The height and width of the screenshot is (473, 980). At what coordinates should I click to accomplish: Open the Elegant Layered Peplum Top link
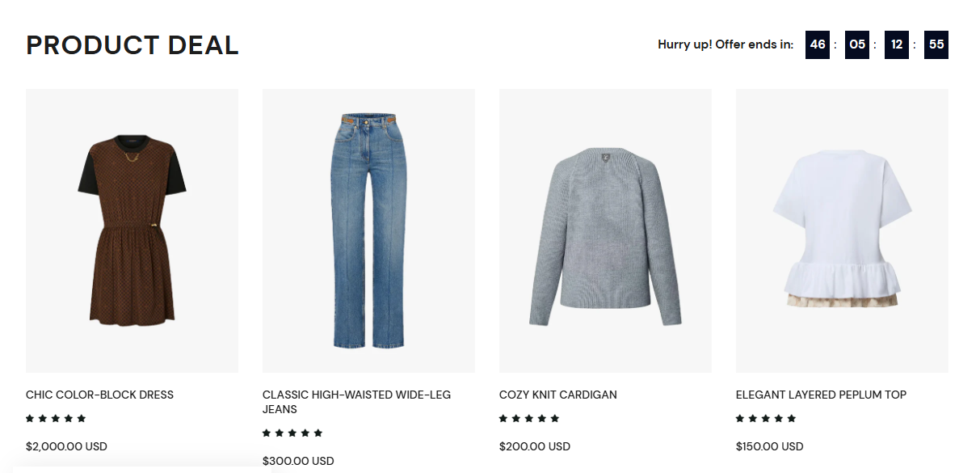coord(821,395)
